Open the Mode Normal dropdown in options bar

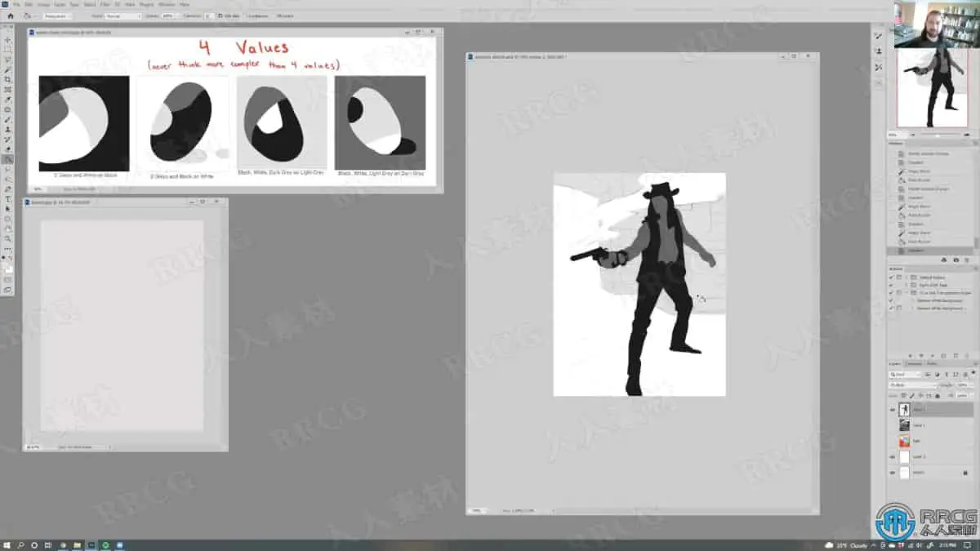click(122, 16)
